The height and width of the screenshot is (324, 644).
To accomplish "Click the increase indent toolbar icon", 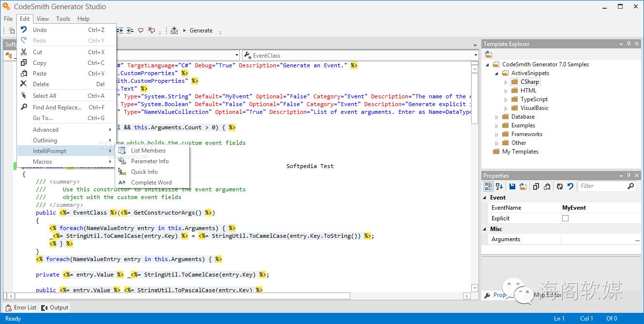I will pyautogui.click(x=130, y=31).
